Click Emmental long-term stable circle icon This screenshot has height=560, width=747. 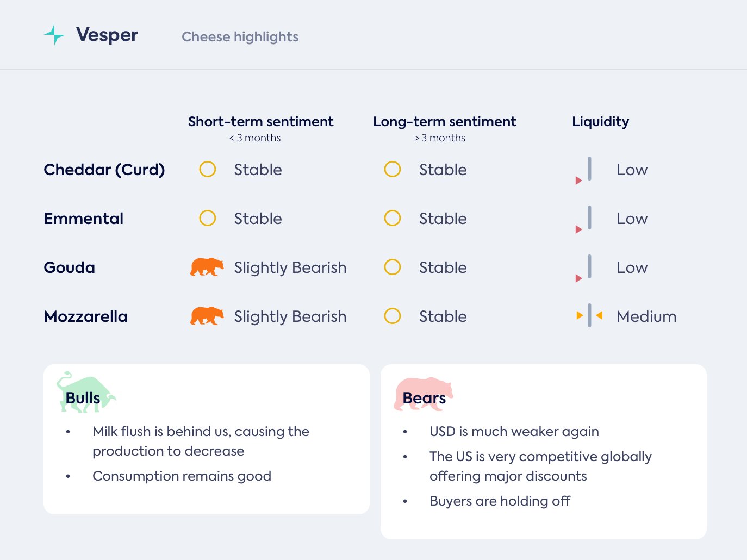[393, 218]
